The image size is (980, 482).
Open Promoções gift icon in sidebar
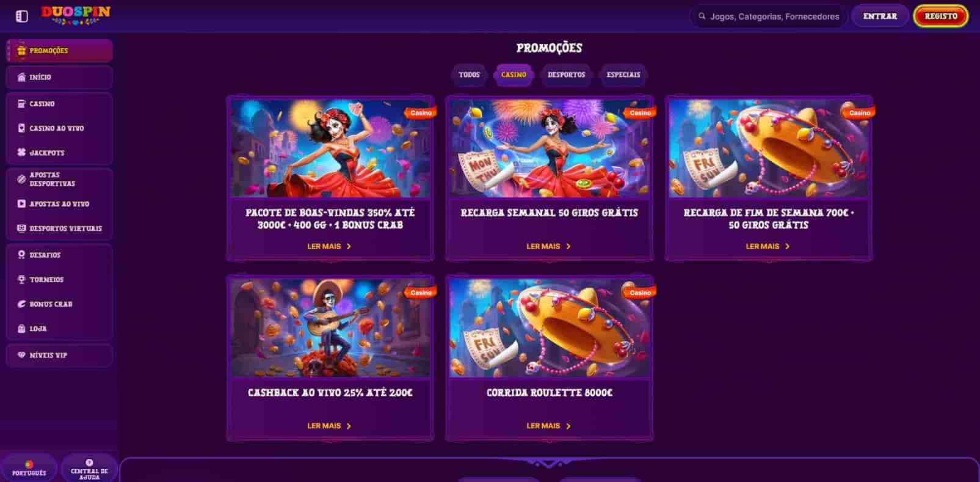[x=22, y=51]
